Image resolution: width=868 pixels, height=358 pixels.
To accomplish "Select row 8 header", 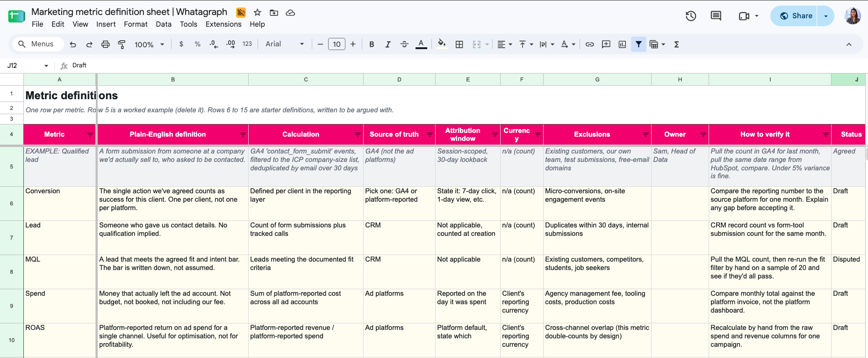I will (x=12, y=272).
